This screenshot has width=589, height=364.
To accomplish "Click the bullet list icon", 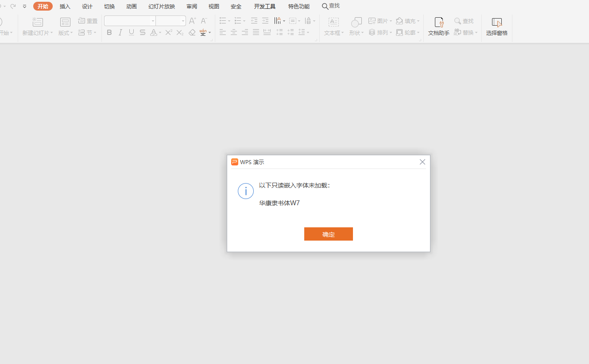I will 223,21.
